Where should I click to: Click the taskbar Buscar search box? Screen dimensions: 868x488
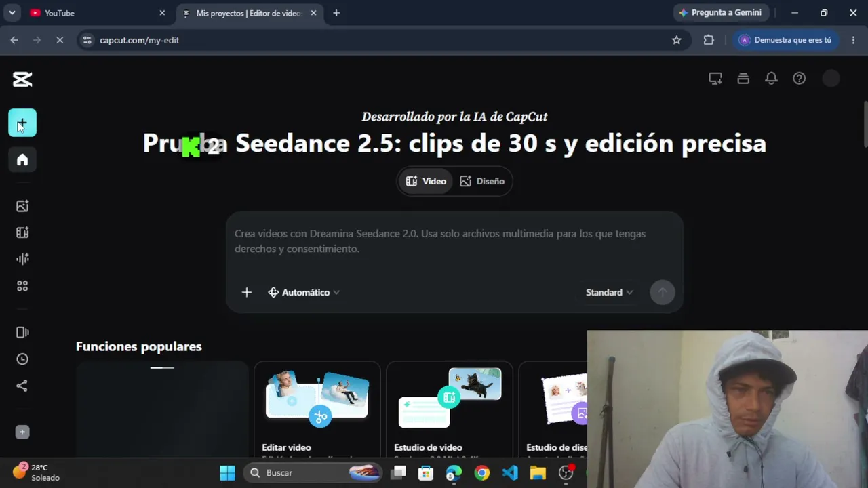312,472
